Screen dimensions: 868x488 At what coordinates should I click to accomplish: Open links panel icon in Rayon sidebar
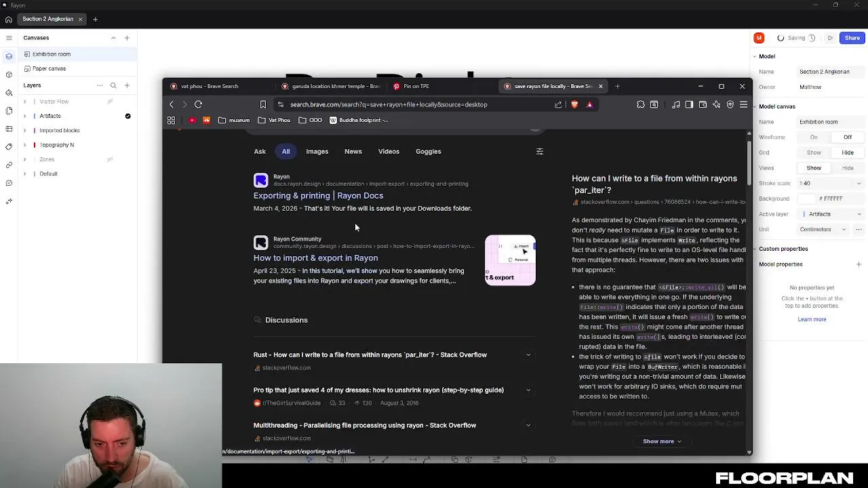9,165
